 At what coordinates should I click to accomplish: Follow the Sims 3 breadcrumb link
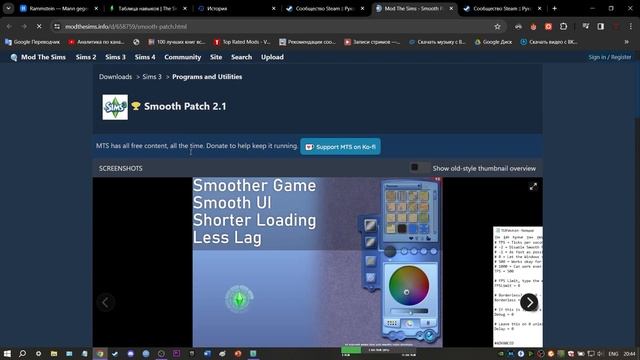click(152, 77)
